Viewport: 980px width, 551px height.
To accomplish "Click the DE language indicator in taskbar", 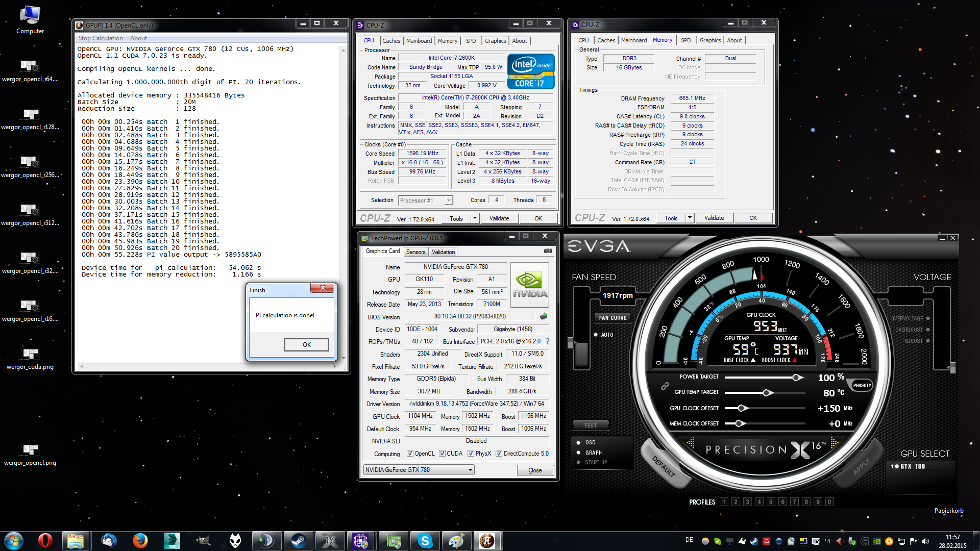I will coord(689,540).
